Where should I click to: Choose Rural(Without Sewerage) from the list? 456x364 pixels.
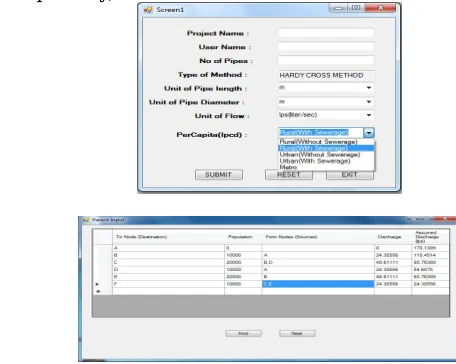point(327,142)
